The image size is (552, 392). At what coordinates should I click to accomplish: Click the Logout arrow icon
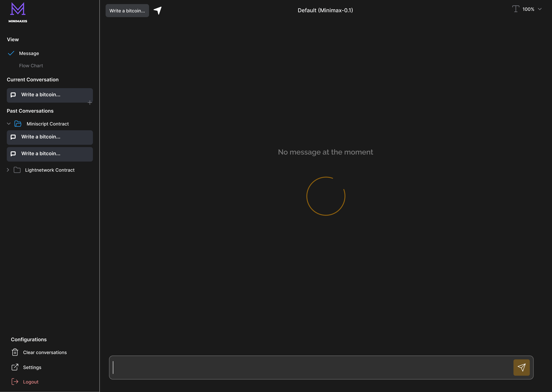(x=15, y=382)
